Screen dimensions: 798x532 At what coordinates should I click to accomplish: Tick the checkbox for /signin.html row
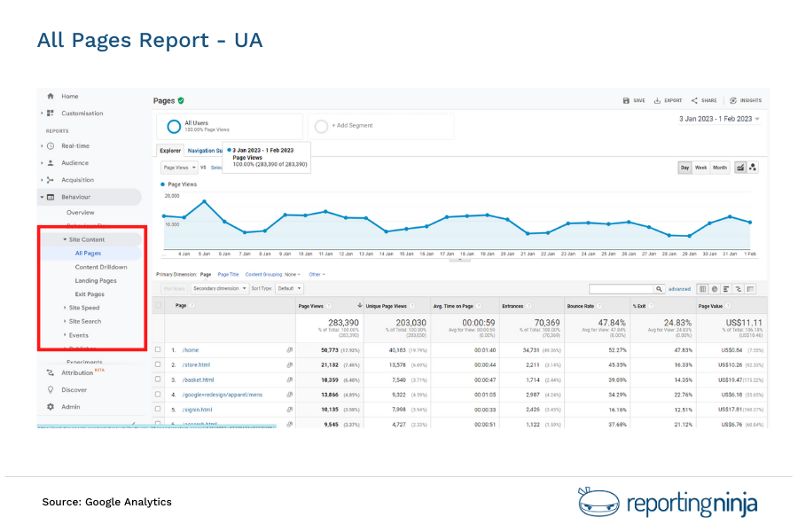pyautogui.click(x=159, y=409)
